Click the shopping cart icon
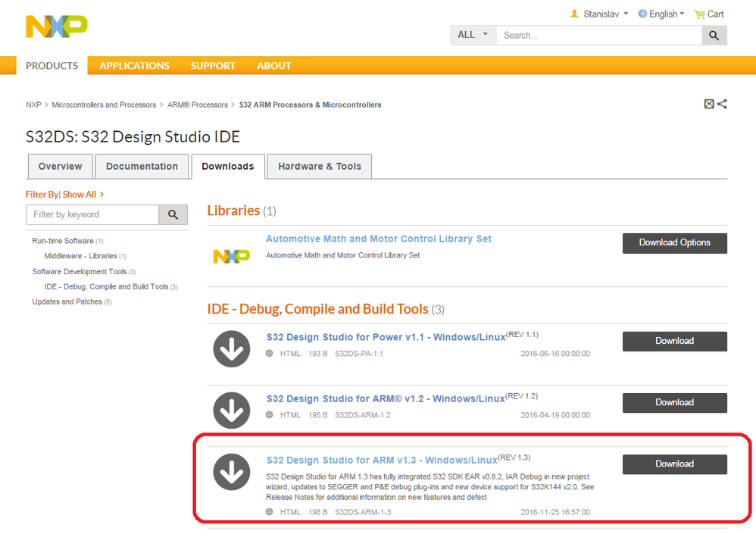This screenshot has width=756, height=534. [x=699, y=14]
